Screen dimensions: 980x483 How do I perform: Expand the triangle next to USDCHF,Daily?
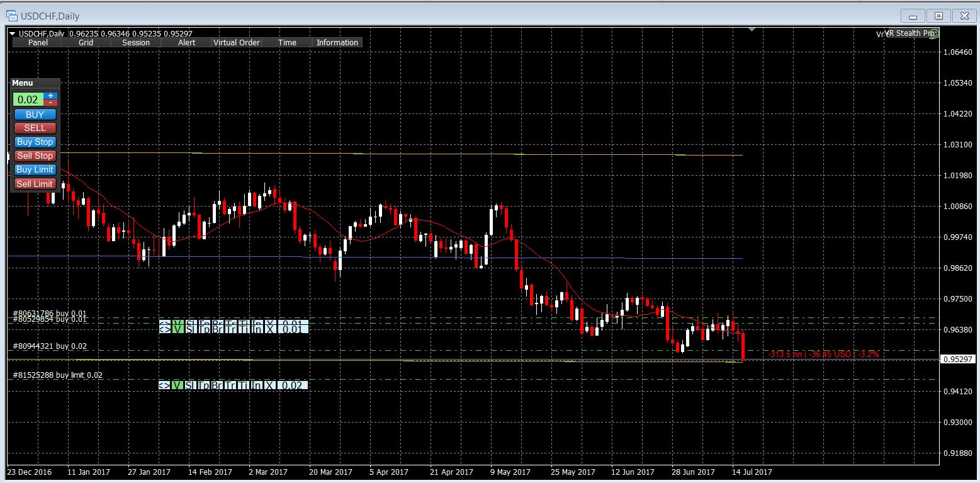pos(12,33)
